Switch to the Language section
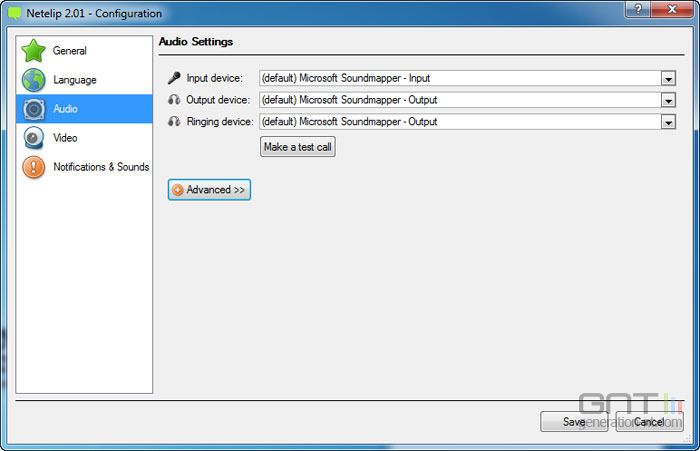Screen dimensions: 700x451 click(x=84, y=80)
